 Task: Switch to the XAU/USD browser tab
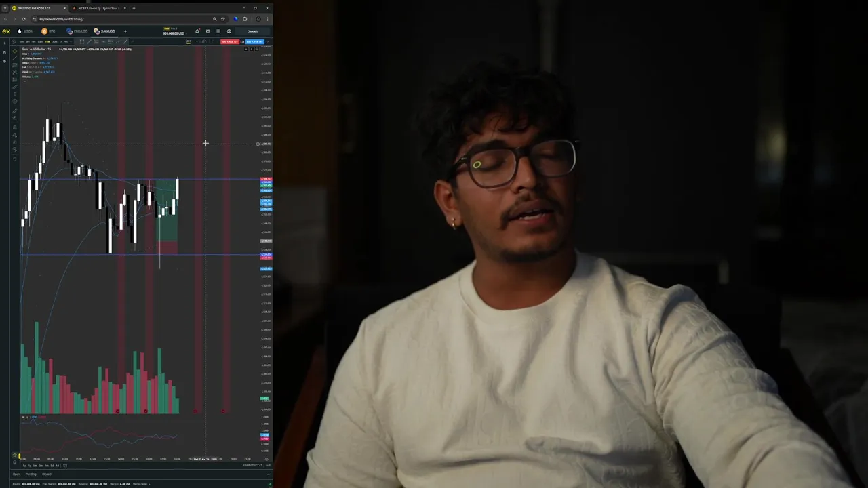tap(38, 8)
